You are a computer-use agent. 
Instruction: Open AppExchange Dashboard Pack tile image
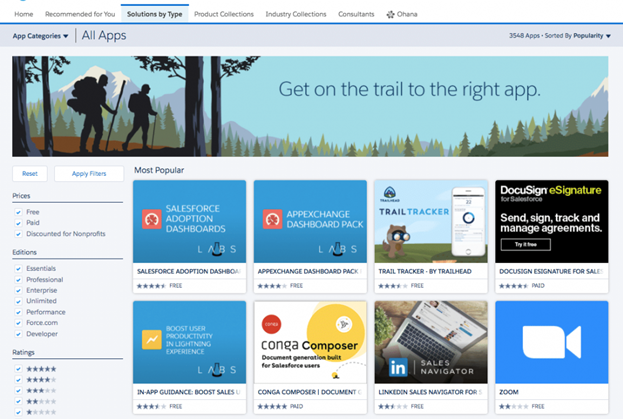point(310,221)
